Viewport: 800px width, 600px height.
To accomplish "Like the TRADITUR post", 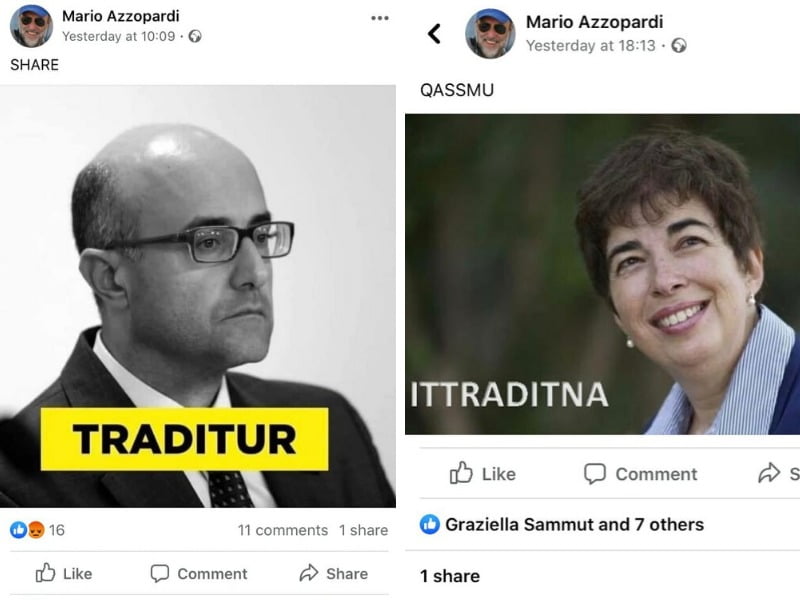I will click(64, 573).
